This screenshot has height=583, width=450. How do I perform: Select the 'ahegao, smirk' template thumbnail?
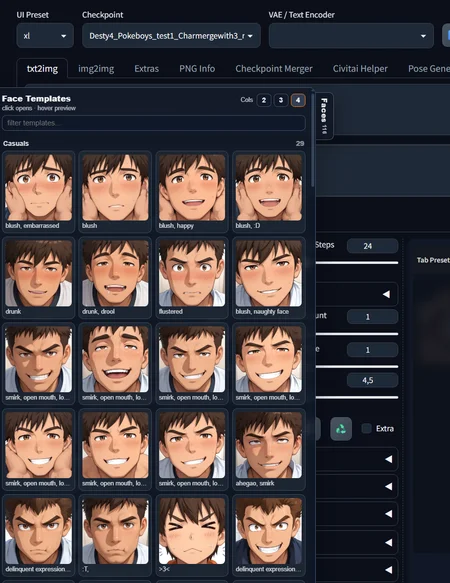tap(269, 450)
